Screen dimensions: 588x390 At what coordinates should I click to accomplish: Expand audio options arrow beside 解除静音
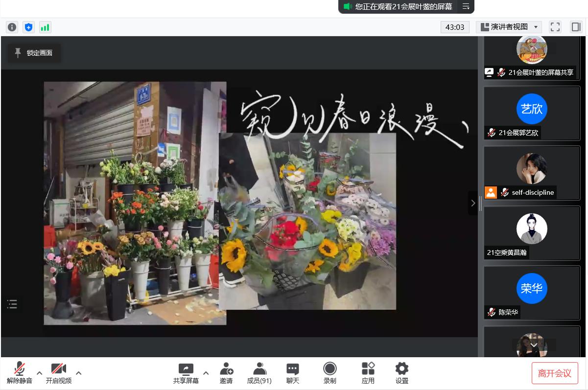click(40, 373)
